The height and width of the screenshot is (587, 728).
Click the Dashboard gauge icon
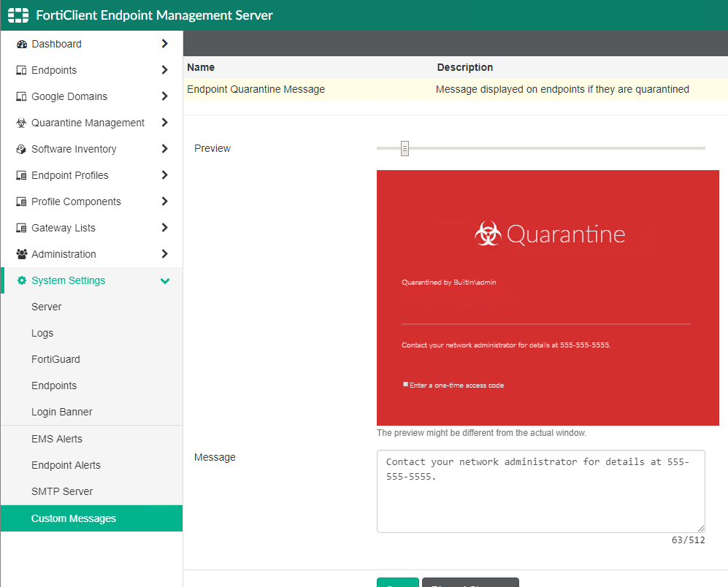21,44
